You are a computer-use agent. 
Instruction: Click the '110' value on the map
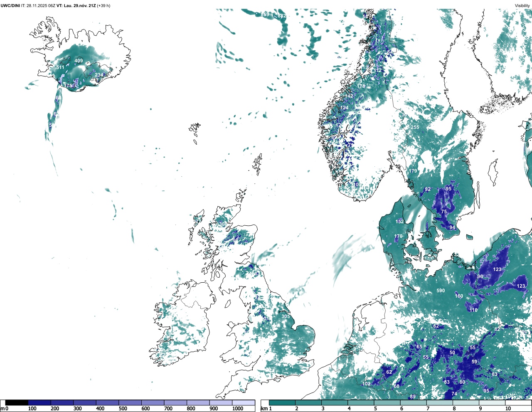coord(473,310)
